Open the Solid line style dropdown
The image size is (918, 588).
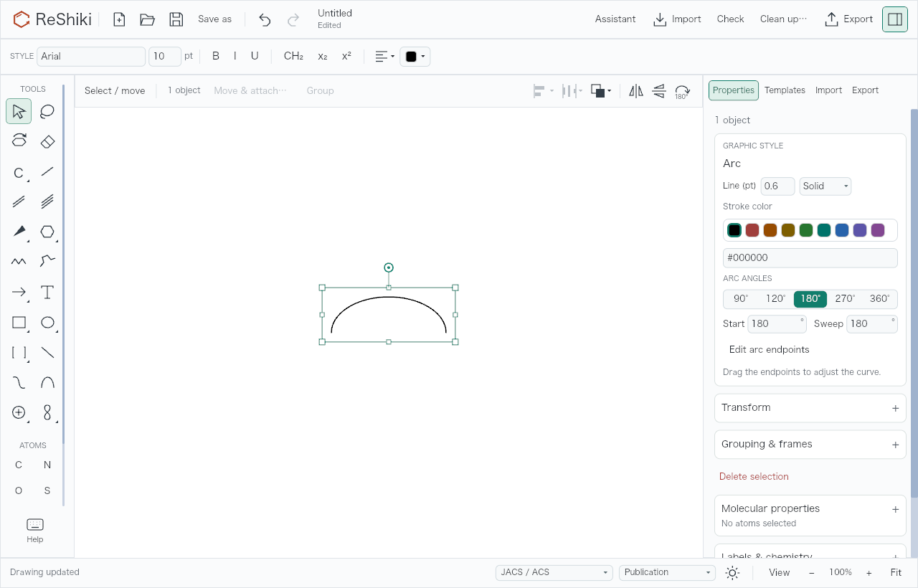pos(825,186)
